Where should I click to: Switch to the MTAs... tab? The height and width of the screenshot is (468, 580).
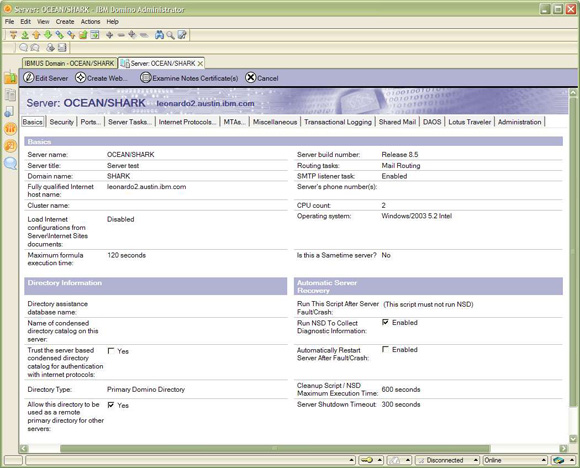point(235,122)
